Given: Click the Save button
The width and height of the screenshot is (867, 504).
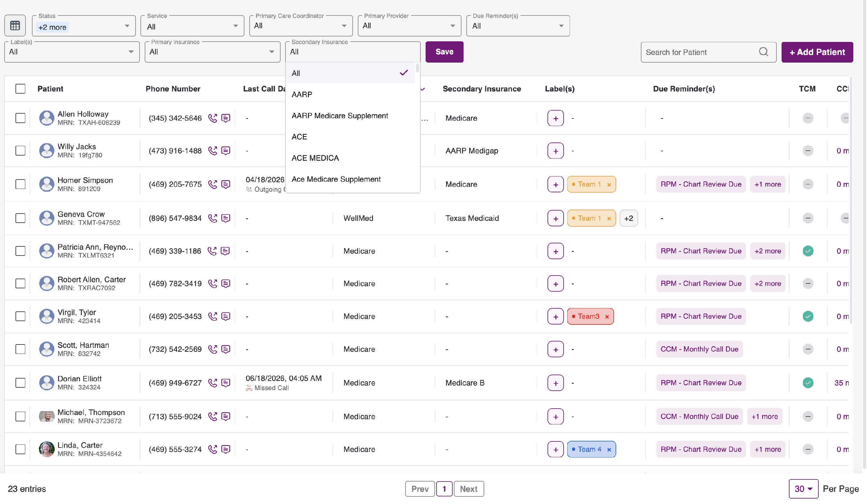Looking at the screenshot, I should pos(444,52).
